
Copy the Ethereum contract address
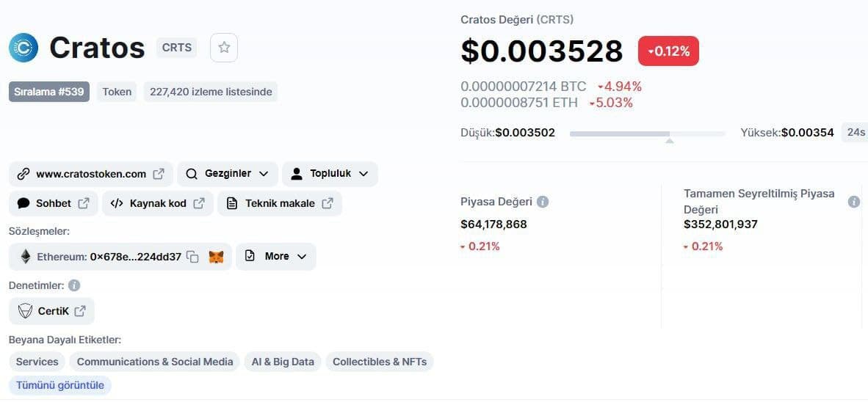(192, 257)
